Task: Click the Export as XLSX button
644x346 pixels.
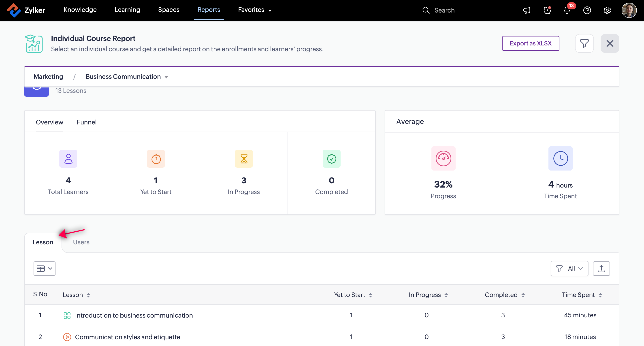Action: coord(531,43)
